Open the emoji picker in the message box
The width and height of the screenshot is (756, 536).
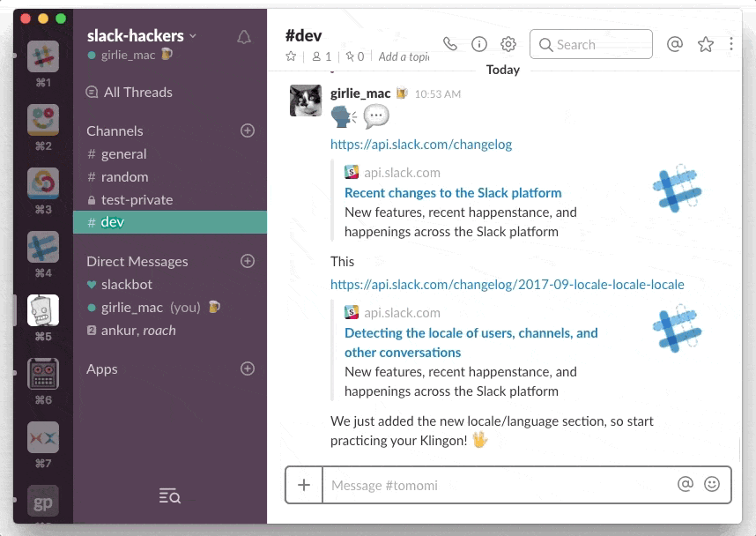click(x=713, y=484)
